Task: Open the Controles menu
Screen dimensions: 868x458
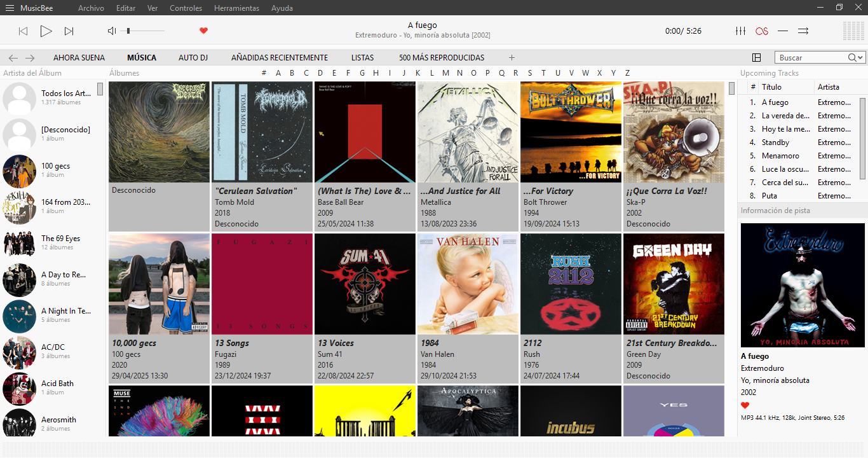Action: [x=186, y=8]
